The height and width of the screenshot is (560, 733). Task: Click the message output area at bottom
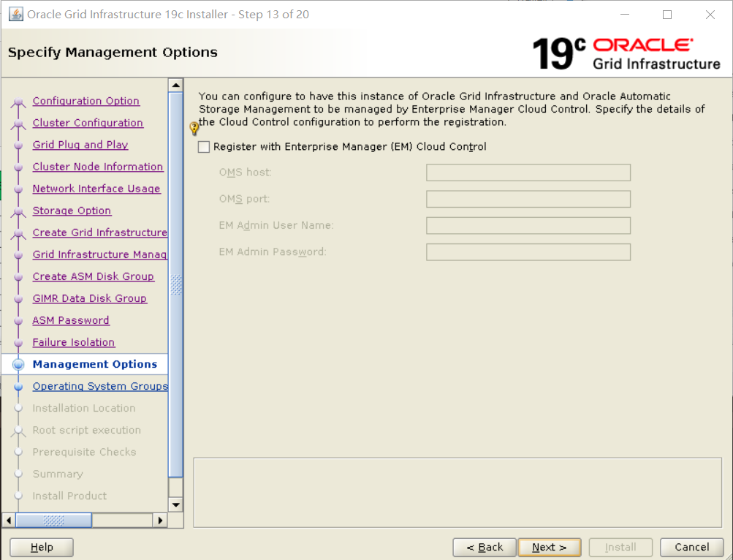tap(457, 493)
